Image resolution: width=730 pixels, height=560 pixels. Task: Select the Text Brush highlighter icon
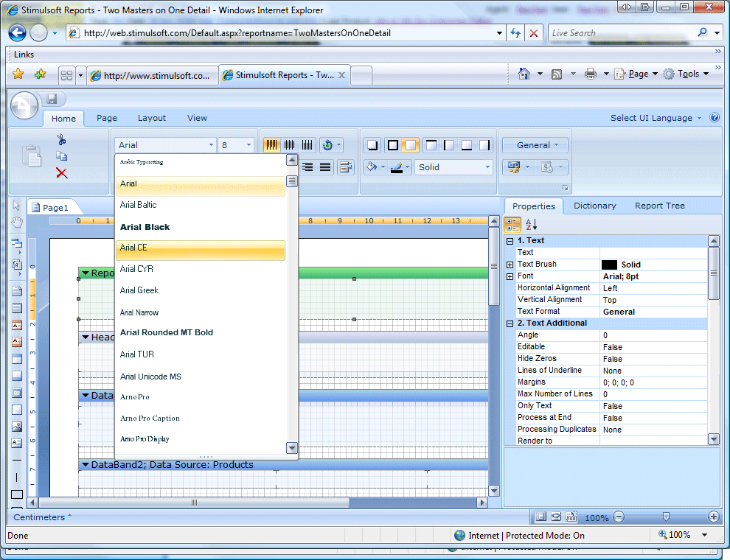click(x=397, y=167)
